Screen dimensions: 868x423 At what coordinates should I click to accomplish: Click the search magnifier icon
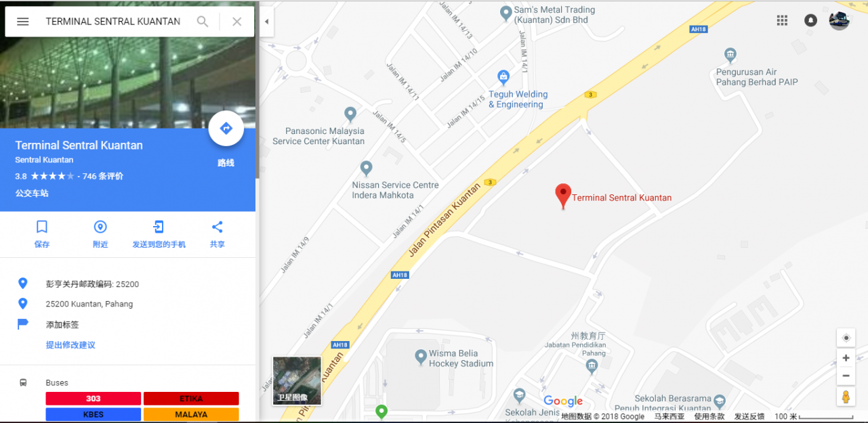point(203,22)
